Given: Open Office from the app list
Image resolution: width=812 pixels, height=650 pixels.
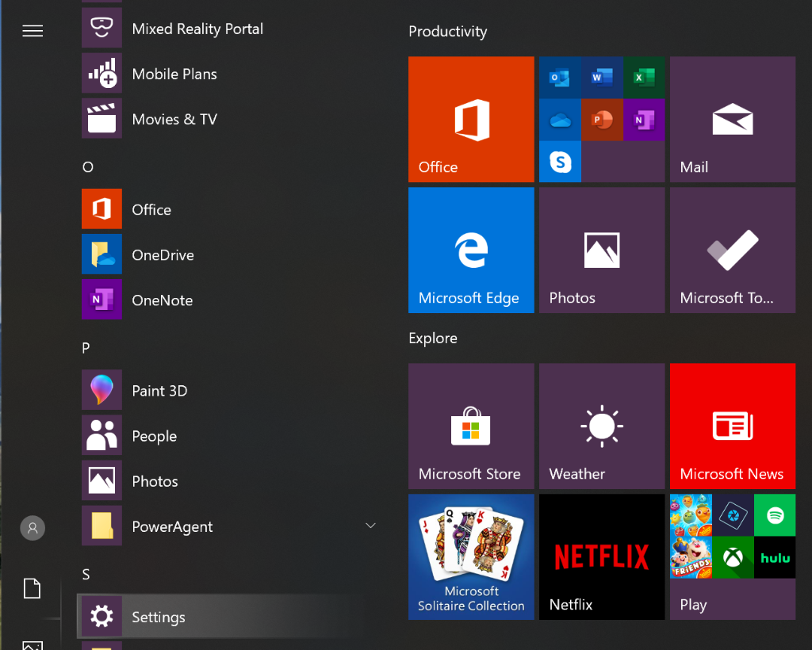Looking at the screenshot, I should [x=228, y=209].
